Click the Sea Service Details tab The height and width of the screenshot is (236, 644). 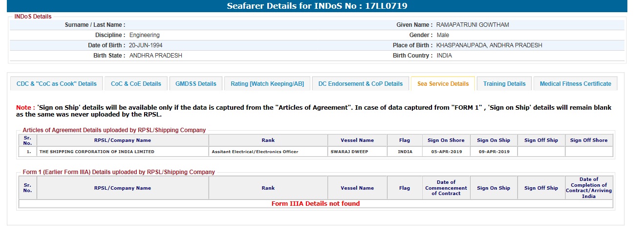coord(443,84)
